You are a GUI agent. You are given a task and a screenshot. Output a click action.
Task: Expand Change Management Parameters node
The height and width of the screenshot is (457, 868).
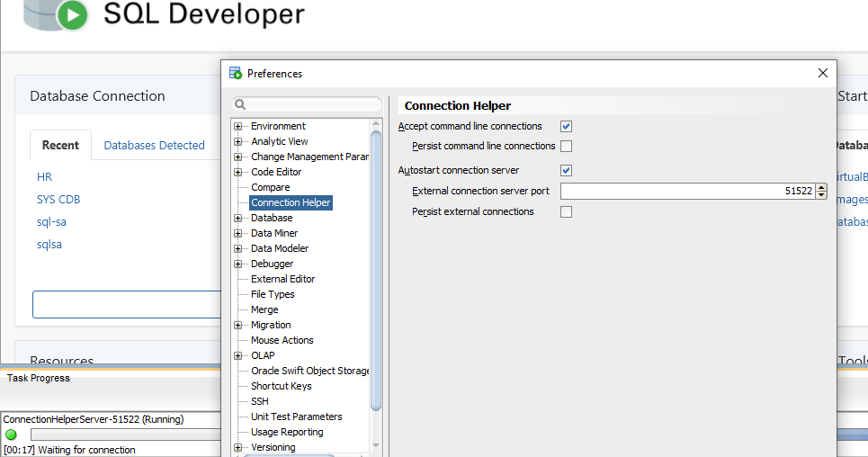[x=238, y=157]
